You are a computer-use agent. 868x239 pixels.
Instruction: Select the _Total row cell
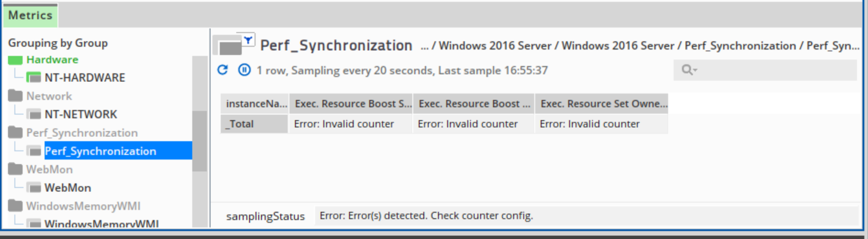[254, 124]
